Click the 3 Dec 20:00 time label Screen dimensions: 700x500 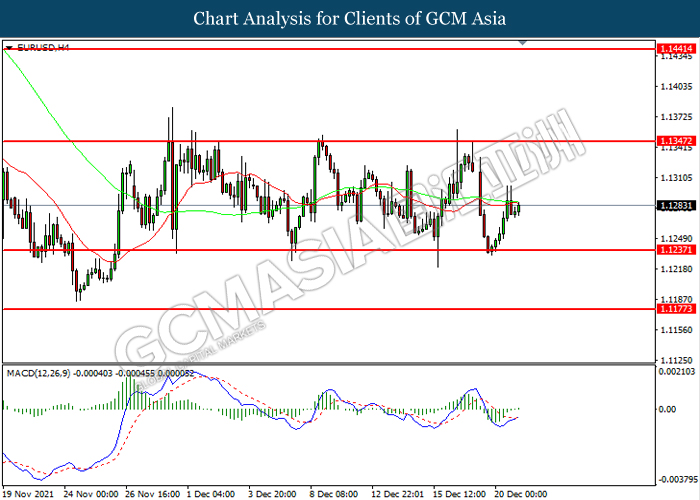[x=272, y=494]
